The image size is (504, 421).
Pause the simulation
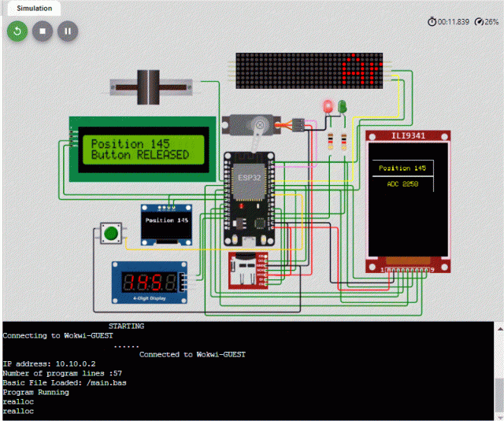point(68,31)
